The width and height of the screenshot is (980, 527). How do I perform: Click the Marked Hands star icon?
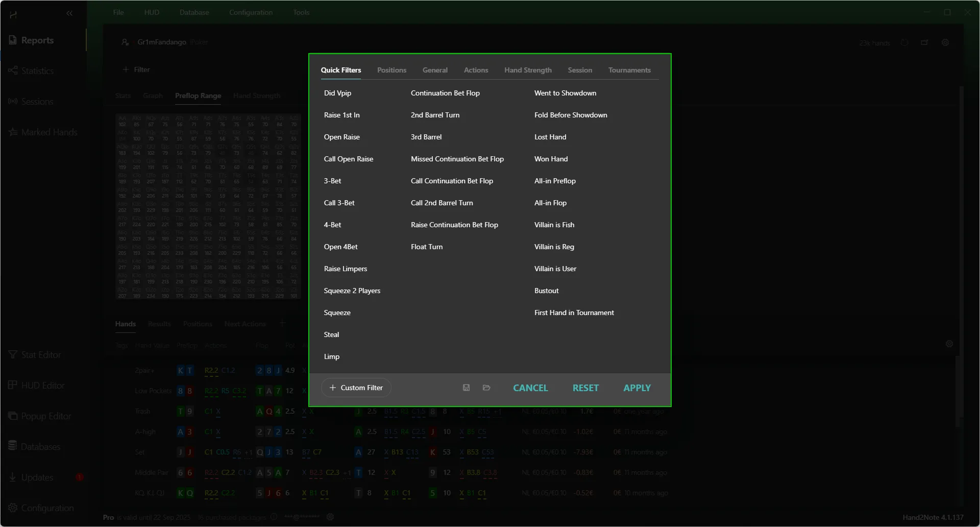[x=13, y=132]
